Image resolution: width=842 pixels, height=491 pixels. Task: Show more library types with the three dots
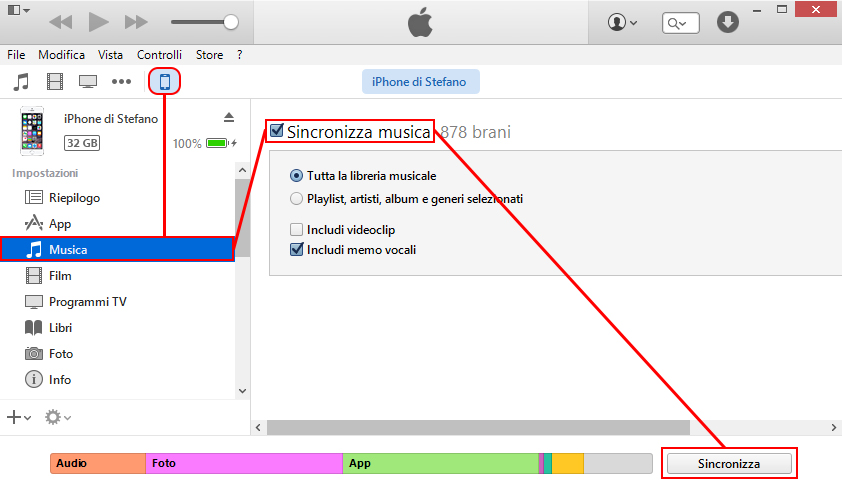121,82
